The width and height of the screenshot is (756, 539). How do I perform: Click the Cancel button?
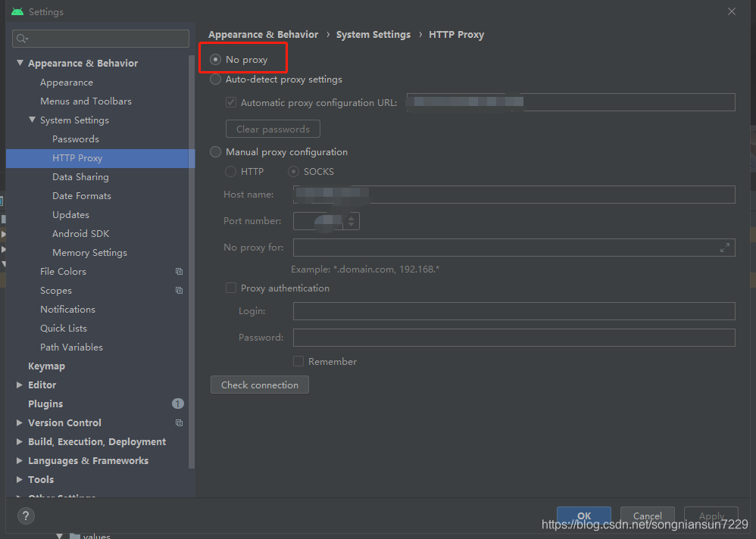(648, 516)
